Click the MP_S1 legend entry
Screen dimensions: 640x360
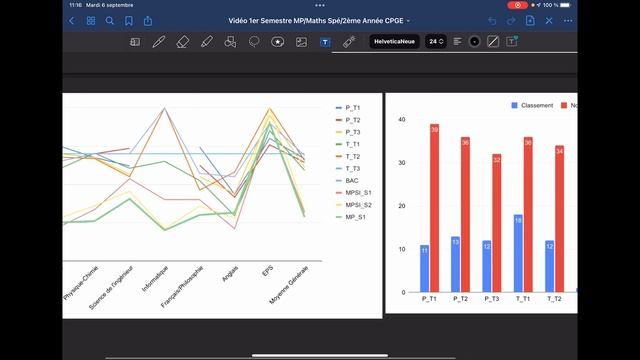(x=351, y=217)
